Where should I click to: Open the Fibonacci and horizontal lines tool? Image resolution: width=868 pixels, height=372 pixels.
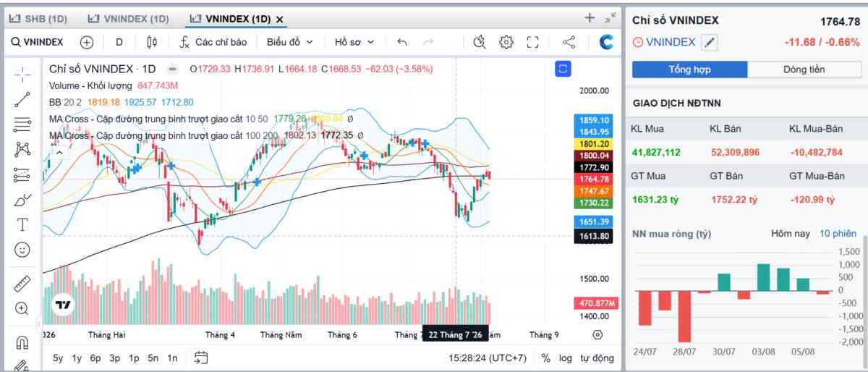click(22, 124)
